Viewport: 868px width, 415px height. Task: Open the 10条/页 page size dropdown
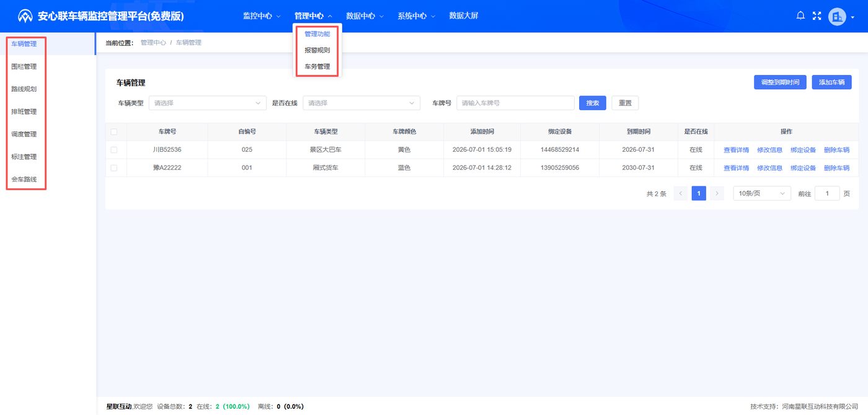(x=762, y=194)
